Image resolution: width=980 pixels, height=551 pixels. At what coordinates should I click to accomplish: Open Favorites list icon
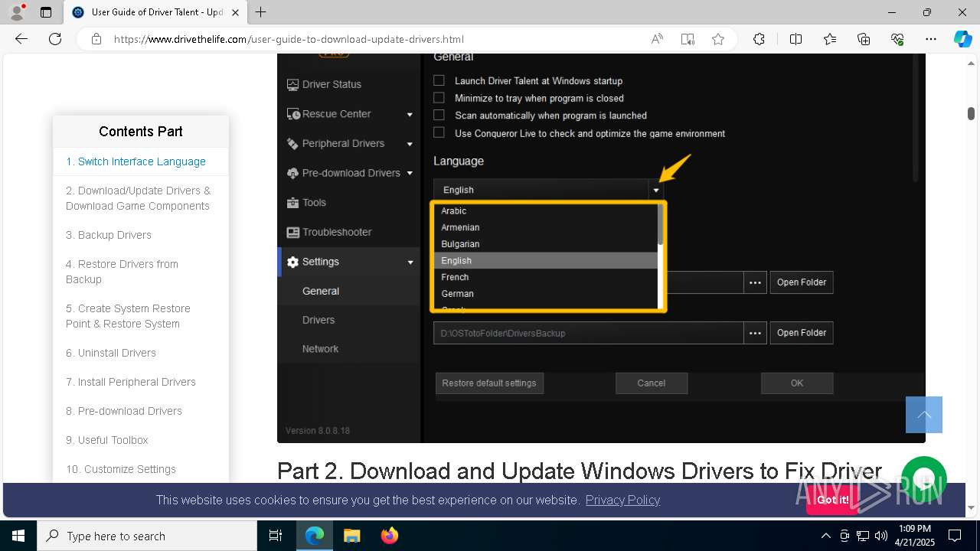(x=830, y=39)
